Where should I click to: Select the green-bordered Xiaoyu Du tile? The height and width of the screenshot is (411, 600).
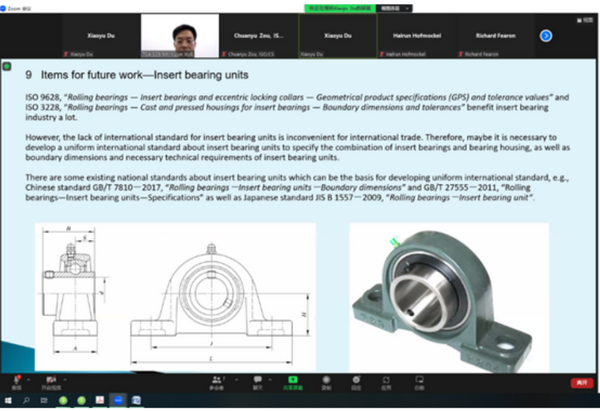click(x=338, y=36)
